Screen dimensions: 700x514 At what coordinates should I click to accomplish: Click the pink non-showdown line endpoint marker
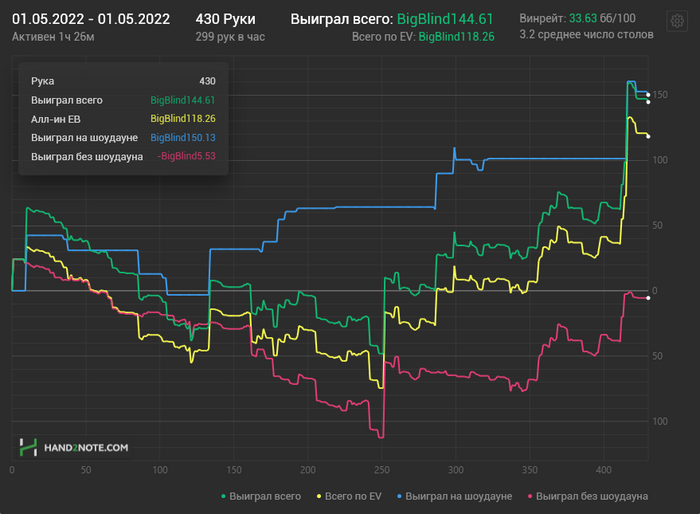[648, 298]
